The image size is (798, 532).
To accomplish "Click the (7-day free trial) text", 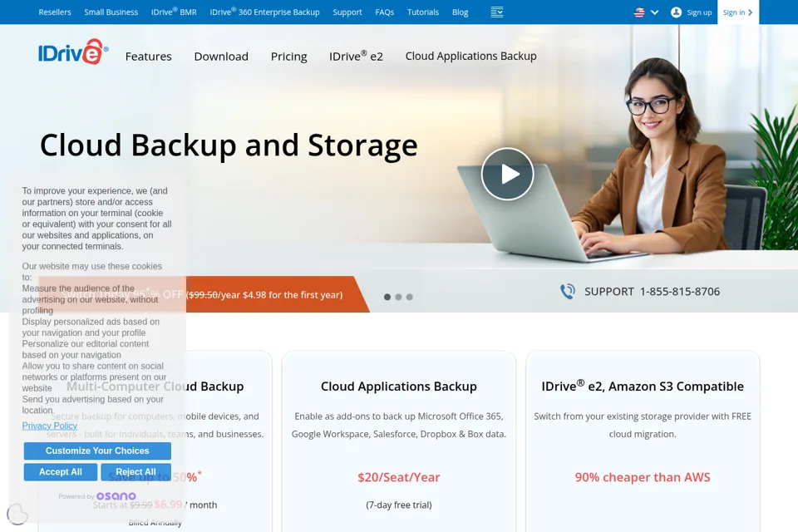I will [x=399, y=505].
